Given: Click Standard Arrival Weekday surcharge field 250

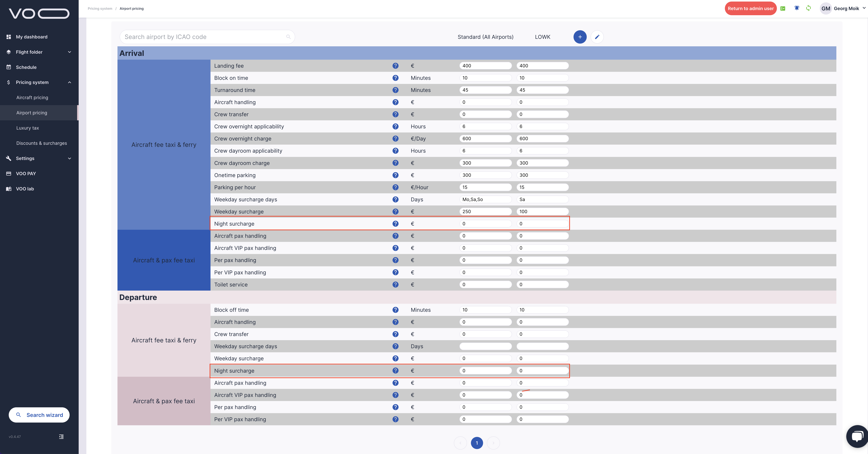Looking at the screenshot, I should pyautogui.click(x=485, y=211).
